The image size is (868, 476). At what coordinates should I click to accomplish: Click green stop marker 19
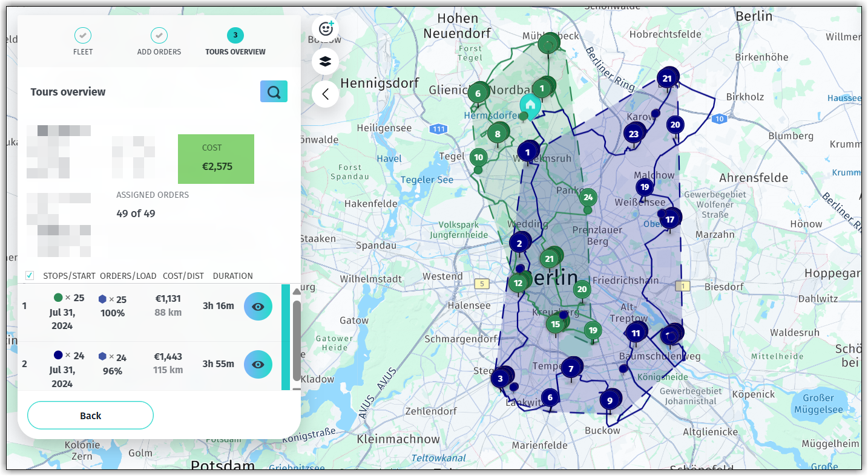593,330
